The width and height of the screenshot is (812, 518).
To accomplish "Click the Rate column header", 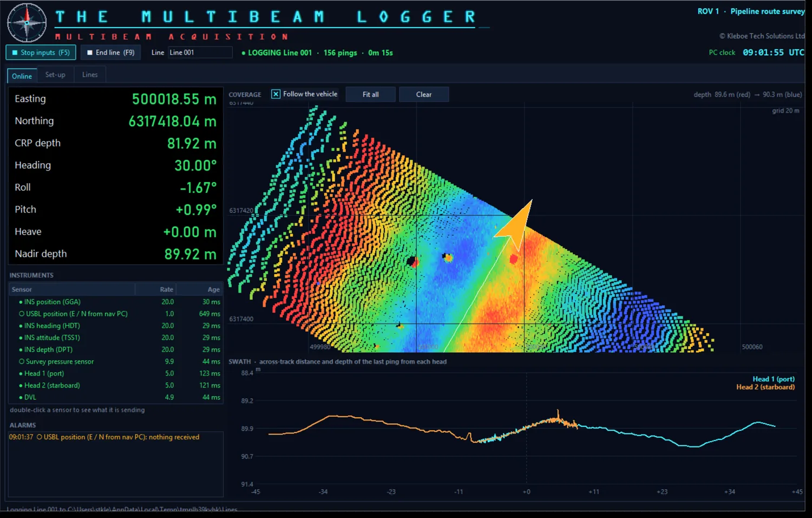I will (156, 289).
